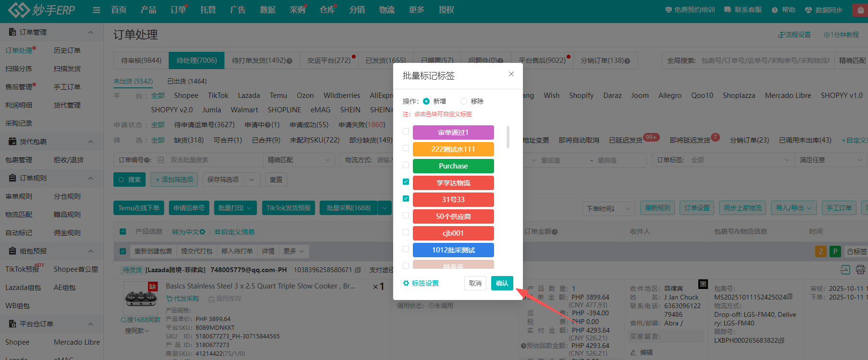Copy the order number 1038396258580671 icon

(x=358, y=270)
